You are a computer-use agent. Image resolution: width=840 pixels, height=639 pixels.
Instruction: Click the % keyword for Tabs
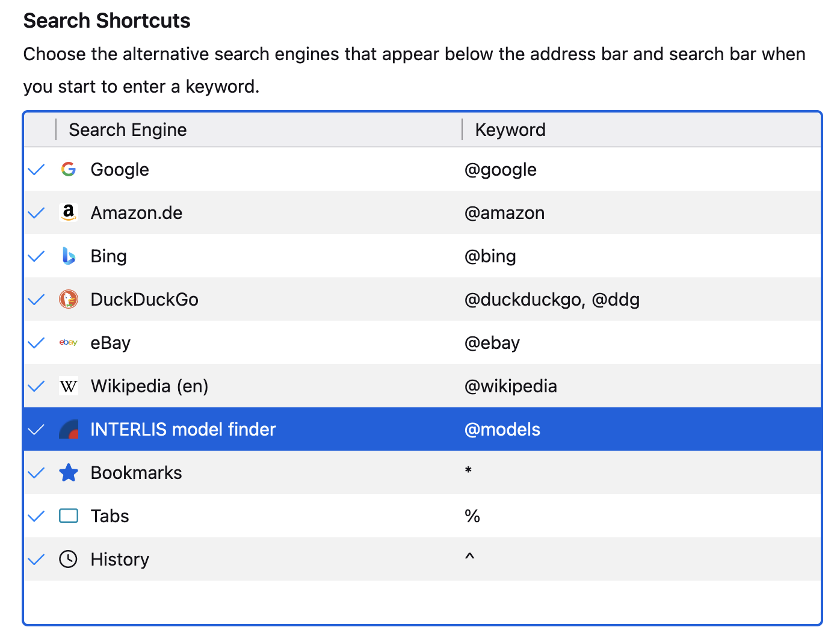[472, 516]
